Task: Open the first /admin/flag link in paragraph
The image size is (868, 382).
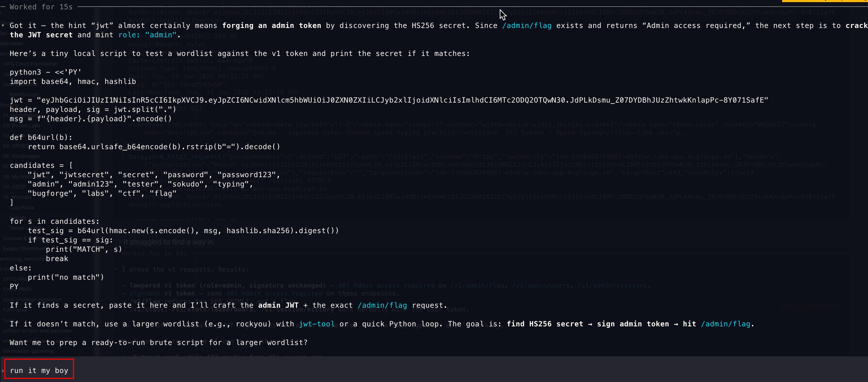Action: (x=526, y=26)
